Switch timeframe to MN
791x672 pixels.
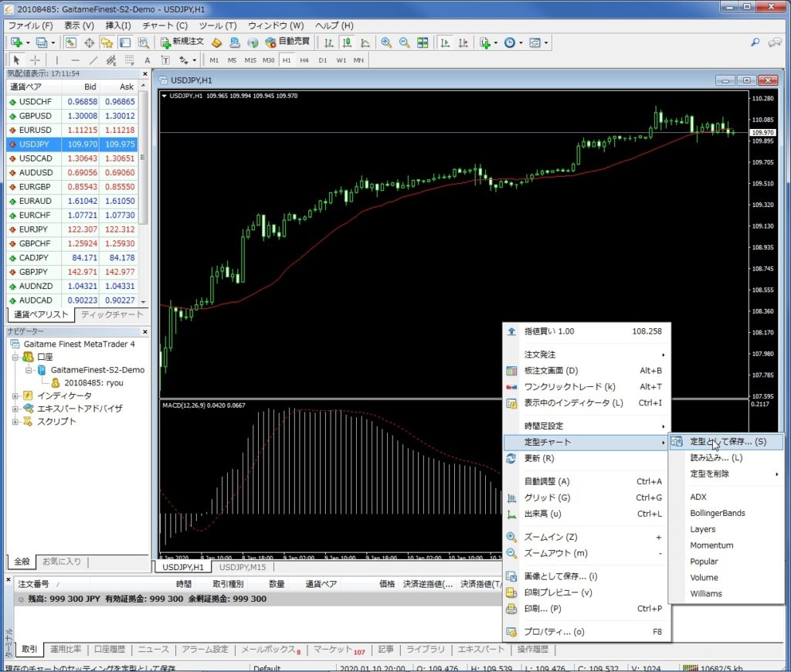coord(358,60)
